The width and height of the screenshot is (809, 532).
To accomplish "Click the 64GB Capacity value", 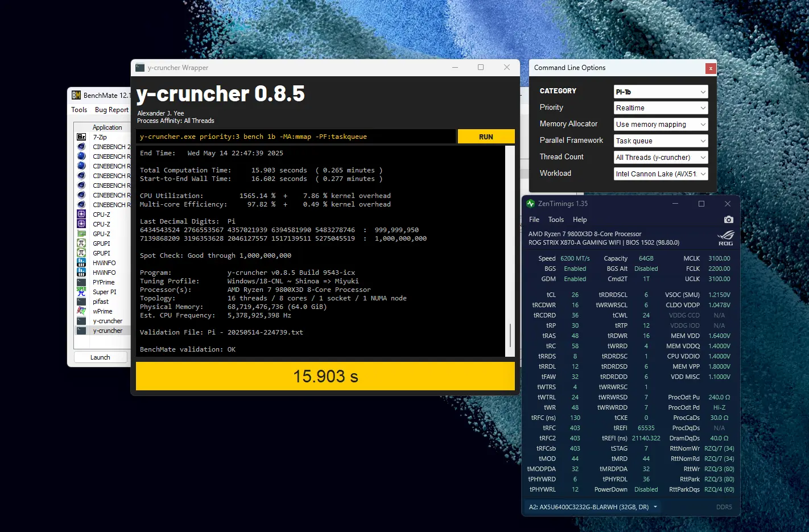I will [x=646, y=258].
